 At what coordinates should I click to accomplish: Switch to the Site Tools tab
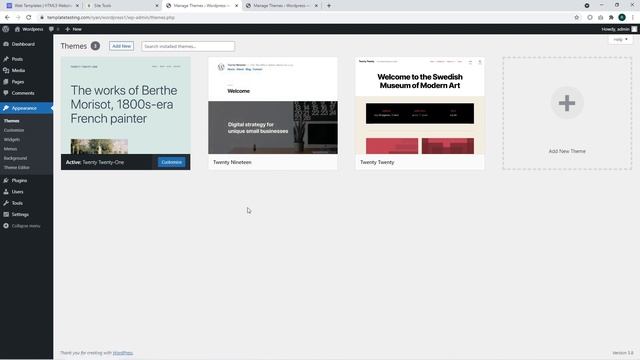[x=122, y=6]
